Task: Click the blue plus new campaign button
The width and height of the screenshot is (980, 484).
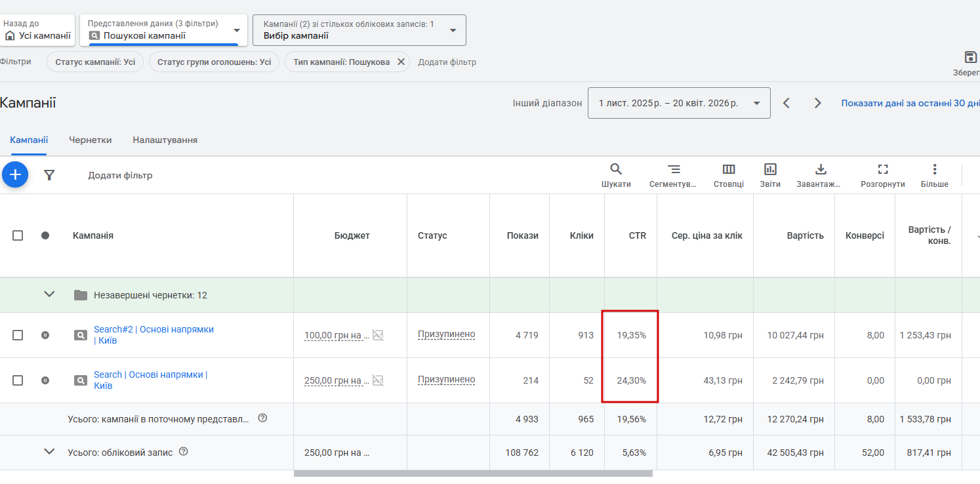Action: (15, 174)
